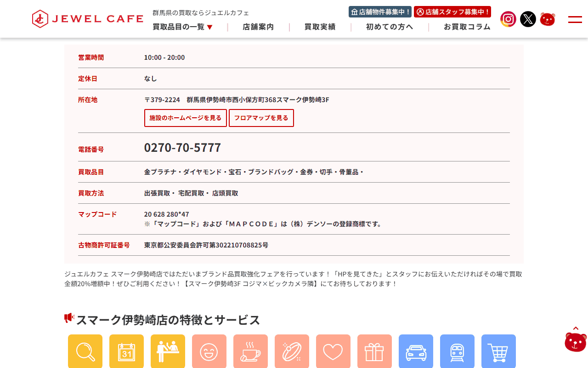
Task: Expand the 買取品目の一覧 dropdown menu
Action: point(183,27)
